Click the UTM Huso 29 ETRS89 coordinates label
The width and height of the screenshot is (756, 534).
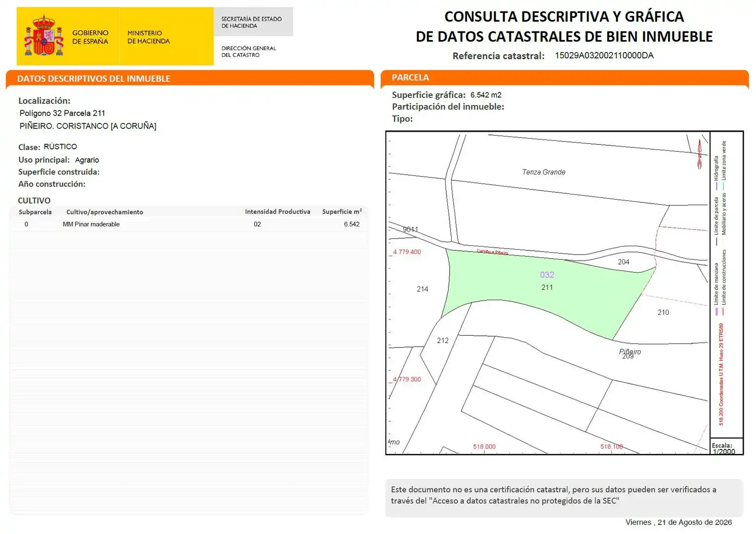click(721, 374)
